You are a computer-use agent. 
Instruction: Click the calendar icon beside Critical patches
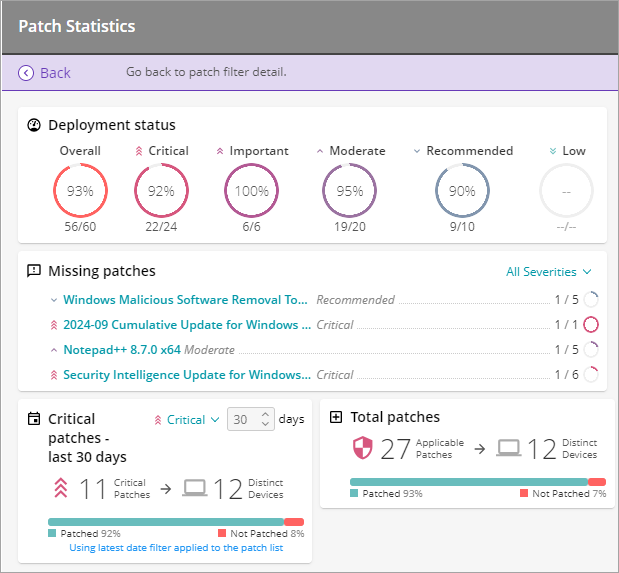(x=34, y=419)
